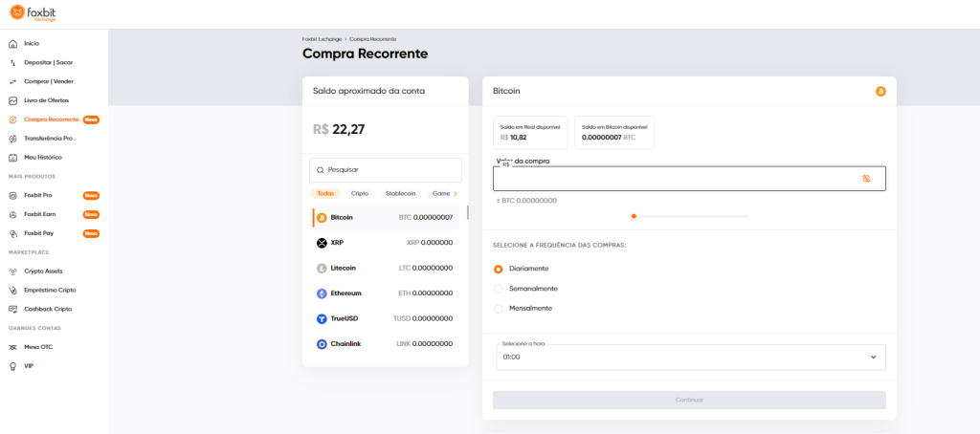Click the Foxbit Exchange logo
The height and width of the screenshot is (434, 980).
tap(33, 12)
